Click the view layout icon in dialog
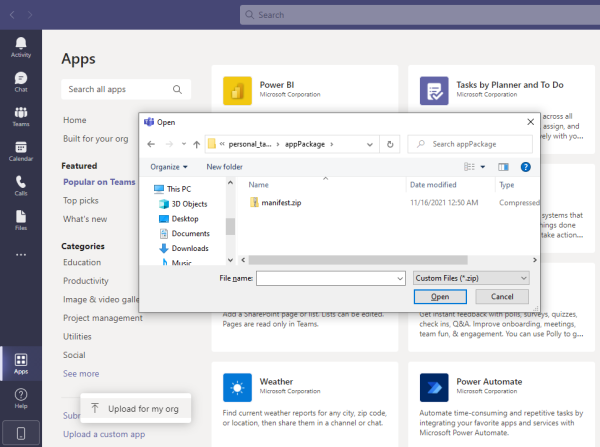 pyautogui.click(x=469, y=167)
